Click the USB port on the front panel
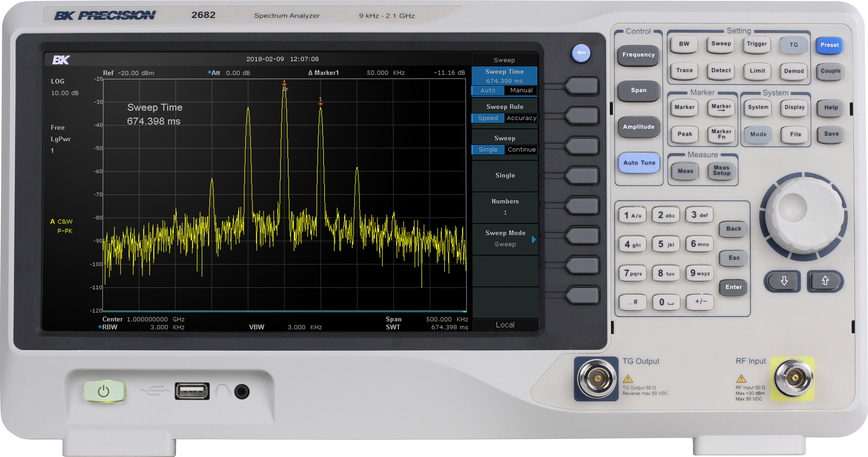 (x=192, y=391)
